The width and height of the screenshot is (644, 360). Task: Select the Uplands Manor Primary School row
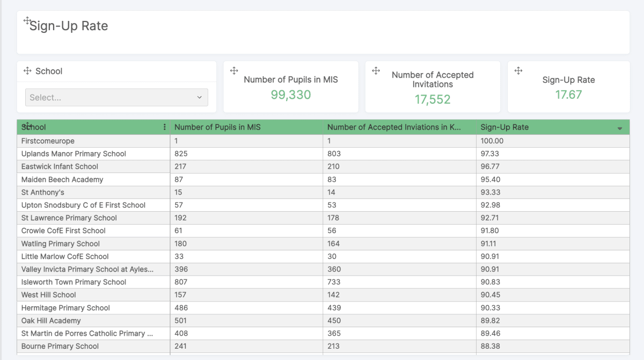[x=74, y=154]
